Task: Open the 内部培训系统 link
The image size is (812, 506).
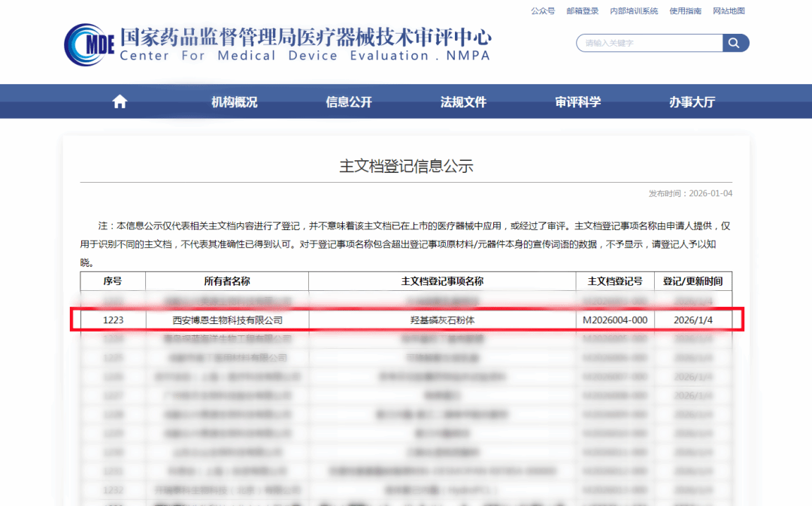Action: [634, 11]
